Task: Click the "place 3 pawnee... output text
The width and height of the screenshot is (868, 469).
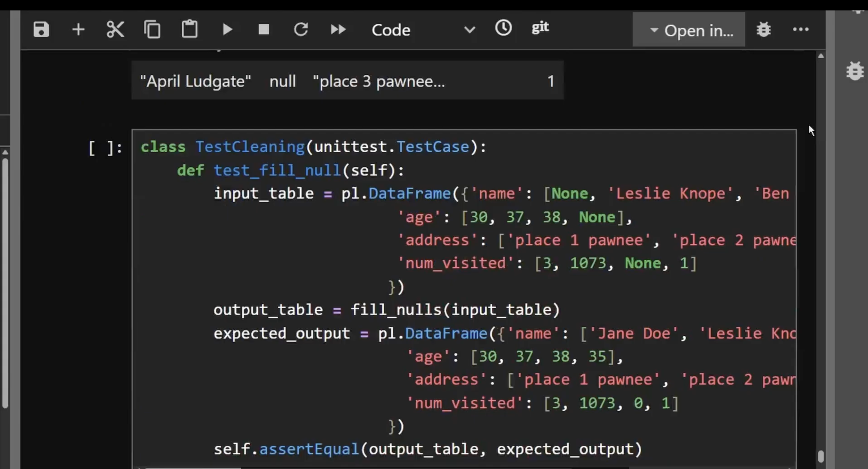Action: click(x=379, y=82)
